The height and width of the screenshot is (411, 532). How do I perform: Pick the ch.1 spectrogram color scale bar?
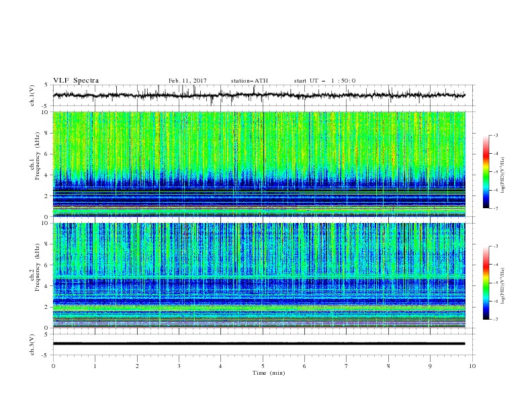[486, 172]
